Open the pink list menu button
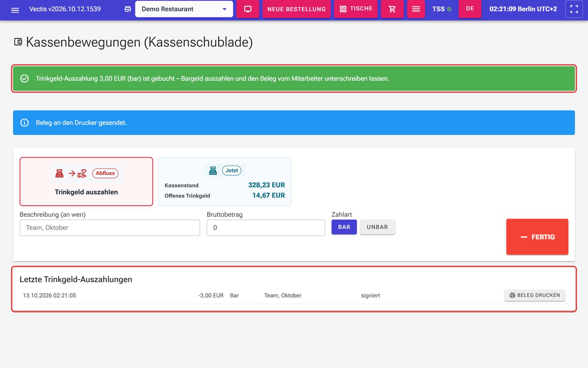 click(416, 9)
